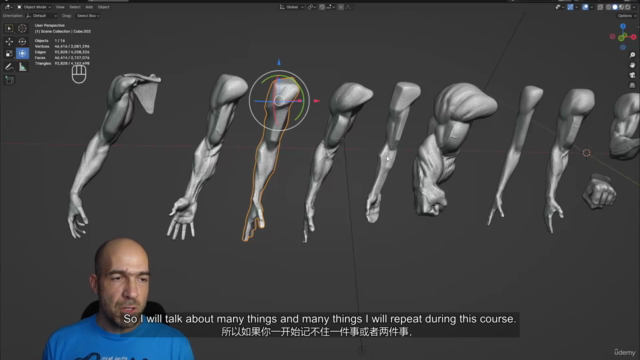Toggle viewport overlays button
This screenshot has width=640, height=360.
point(585,7)
